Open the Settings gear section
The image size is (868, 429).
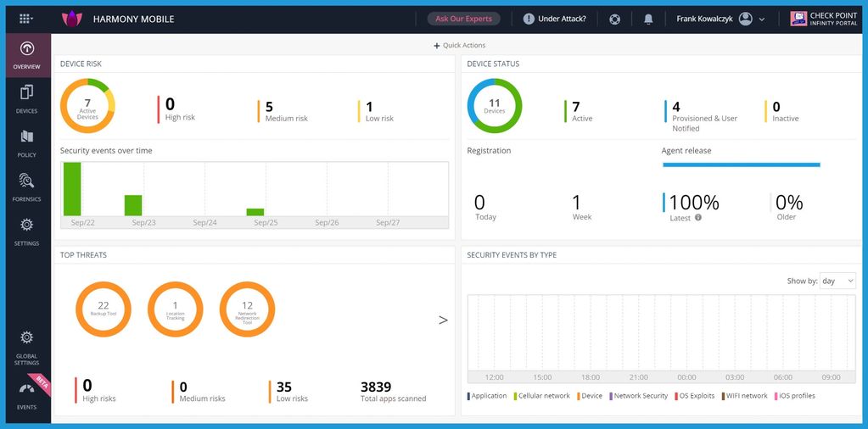click(x=26, y=231)
